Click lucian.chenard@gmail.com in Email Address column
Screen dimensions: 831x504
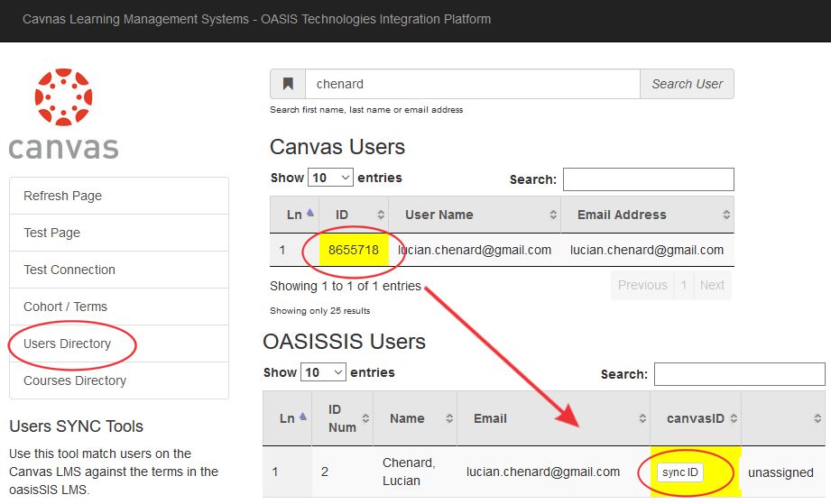point(647,250)
